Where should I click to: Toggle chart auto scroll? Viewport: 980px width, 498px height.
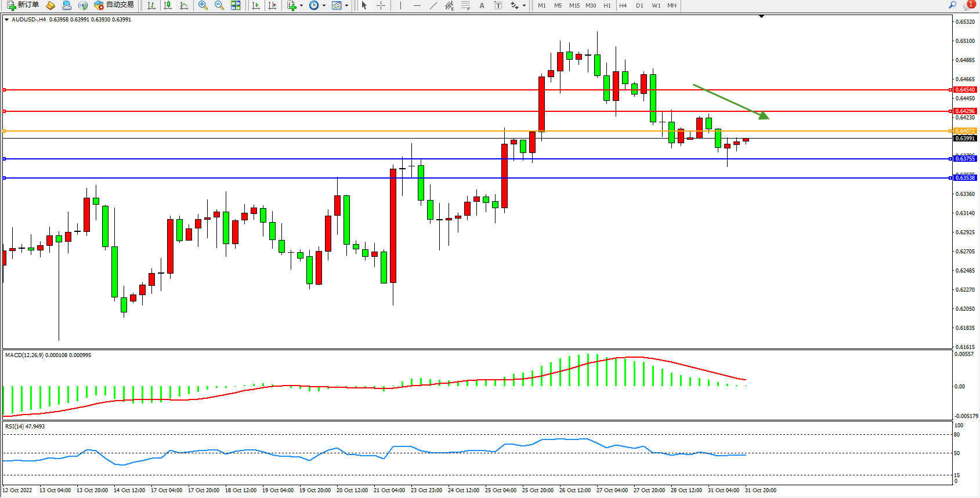tap(256, 5)
